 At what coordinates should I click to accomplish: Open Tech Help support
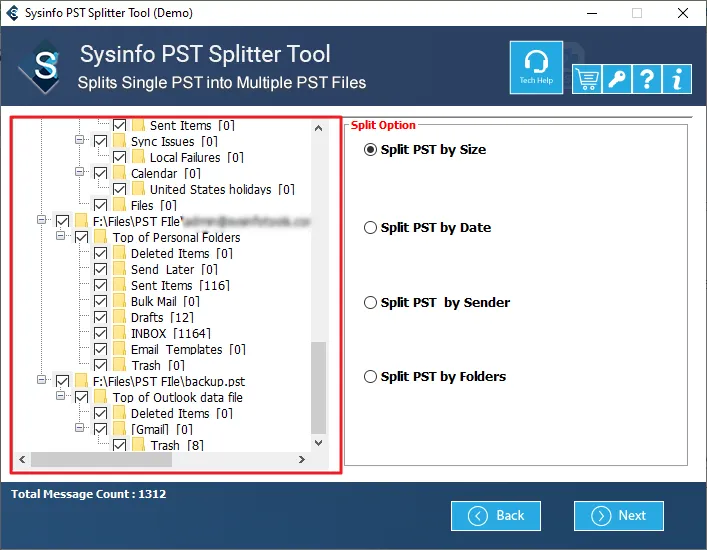[x=536, y=68]
